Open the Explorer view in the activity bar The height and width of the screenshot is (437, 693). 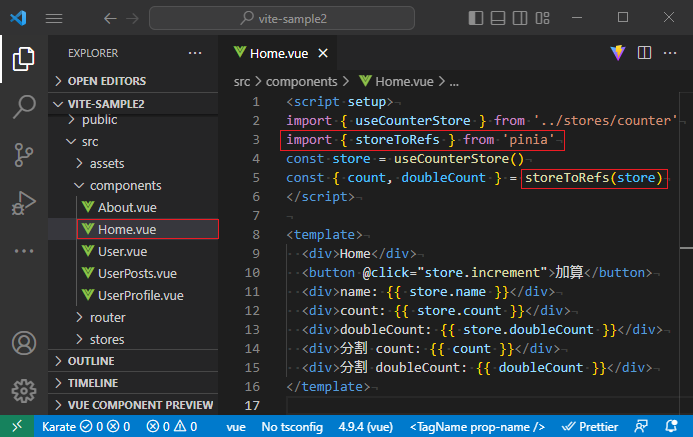pos(23,59)
